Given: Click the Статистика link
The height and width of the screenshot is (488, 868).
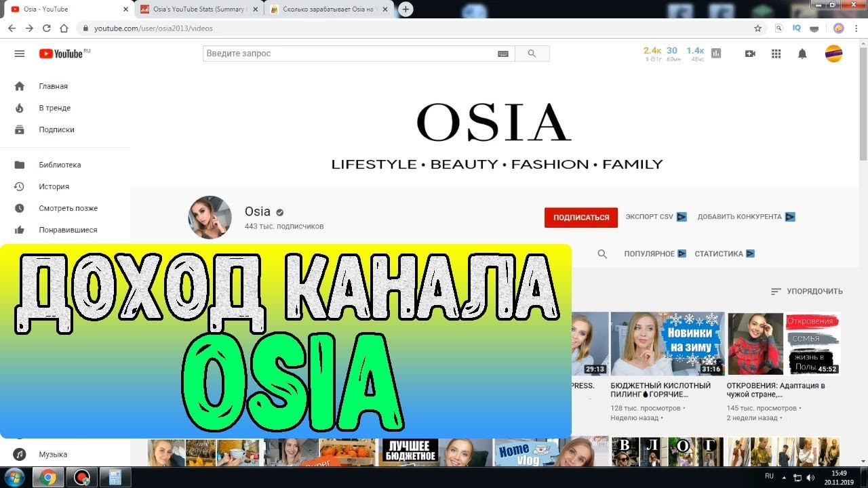Looking at the screenshot, I should click(724, 253).
